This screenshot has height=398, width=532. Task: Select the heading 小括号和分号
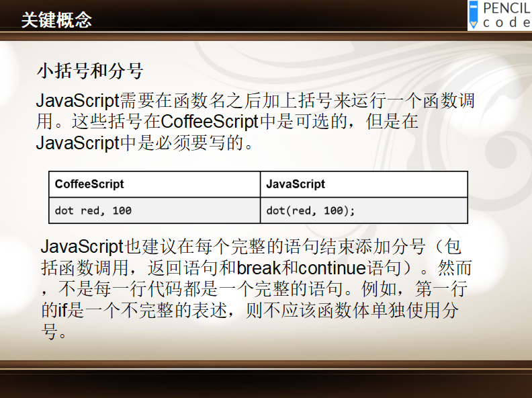pos(90,71)
